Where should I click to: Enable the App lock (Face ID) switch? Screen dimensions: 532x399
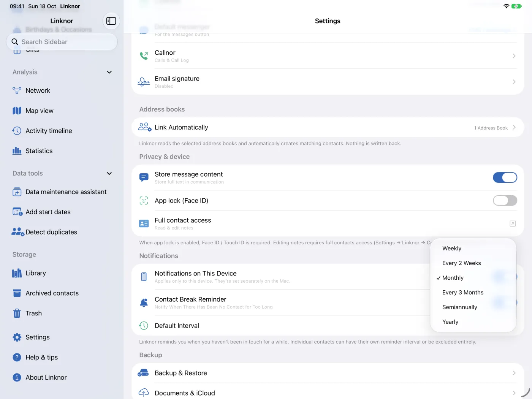point(505,200)
